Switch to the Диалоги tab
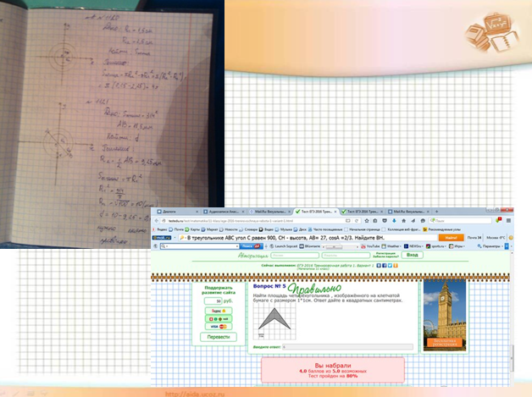Screen dimensions: 532x397 point(178,212)
